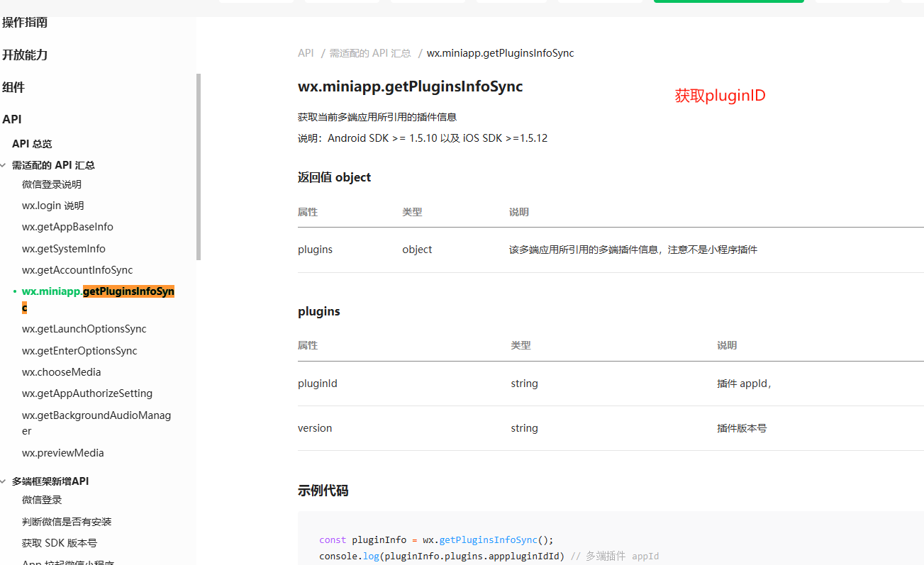Go to wx.getBackgroundAudioManager doc
Image resolution: width=924 pixels, height=565 pixels.
[x=96, y=423]
